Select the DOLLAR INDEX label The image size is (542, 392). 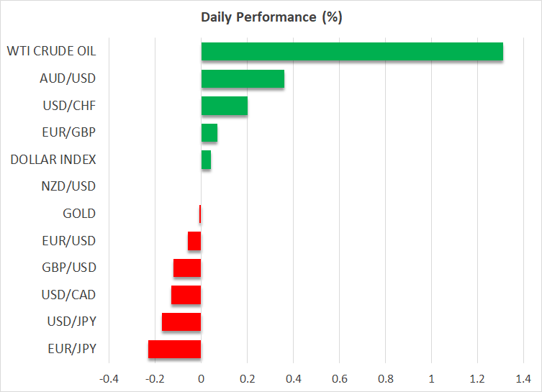pyautogui.click(x=53, y=160)
